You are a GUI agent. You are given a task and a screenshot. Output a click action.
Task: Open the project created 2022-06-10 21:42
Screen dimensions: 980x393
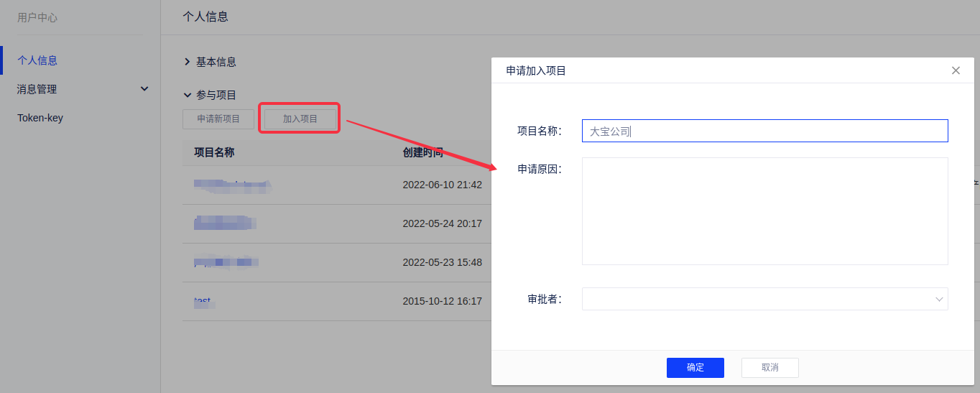[232, 185]
